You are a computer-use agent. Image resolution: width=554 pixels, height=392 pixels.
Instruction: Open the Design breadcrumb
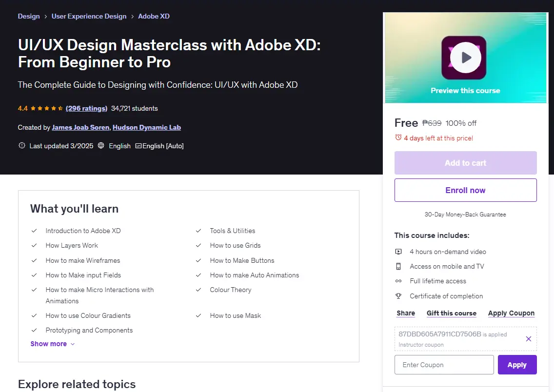29,16
